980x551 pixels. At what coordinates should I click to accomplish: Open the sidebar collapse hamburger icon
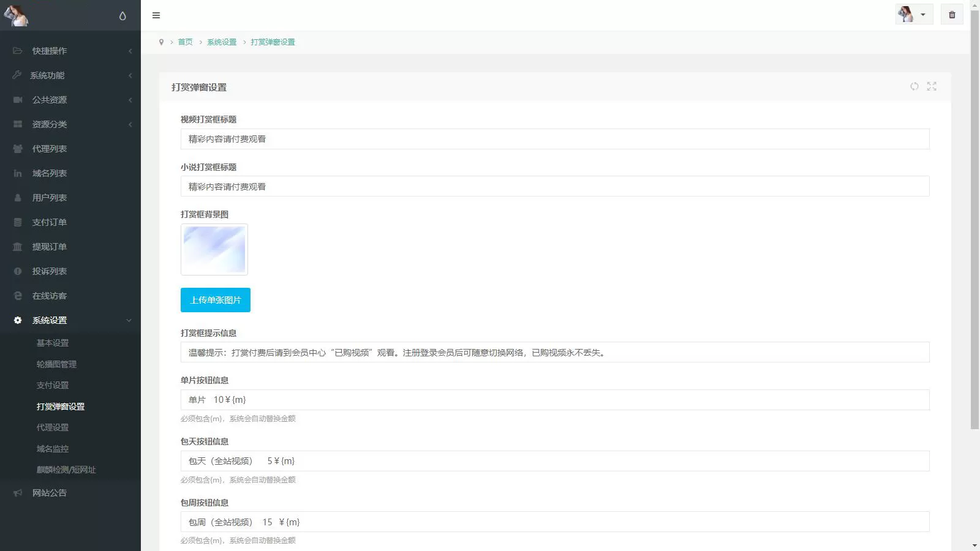[x=156, y=15]
